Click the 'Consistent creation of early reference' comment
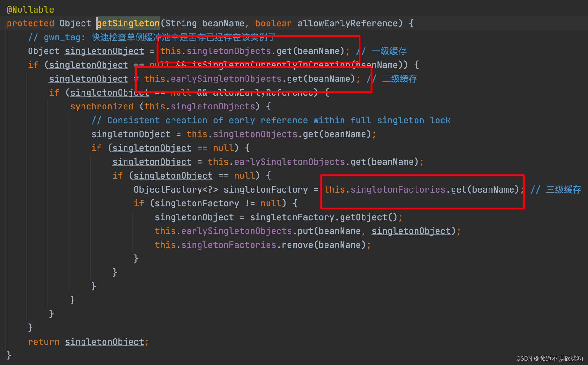The height and width of the screenshot is (365, 588). coord(271,121)
